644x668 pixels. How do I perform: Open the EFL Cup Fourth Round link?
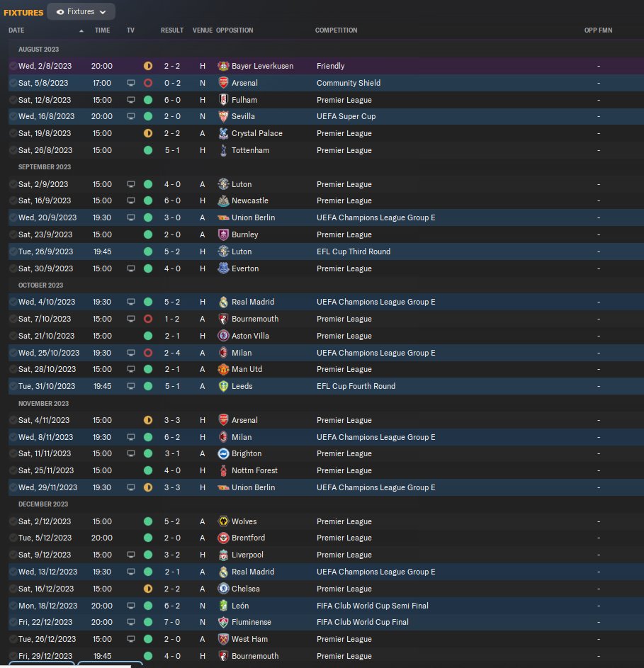click(356, 386)
